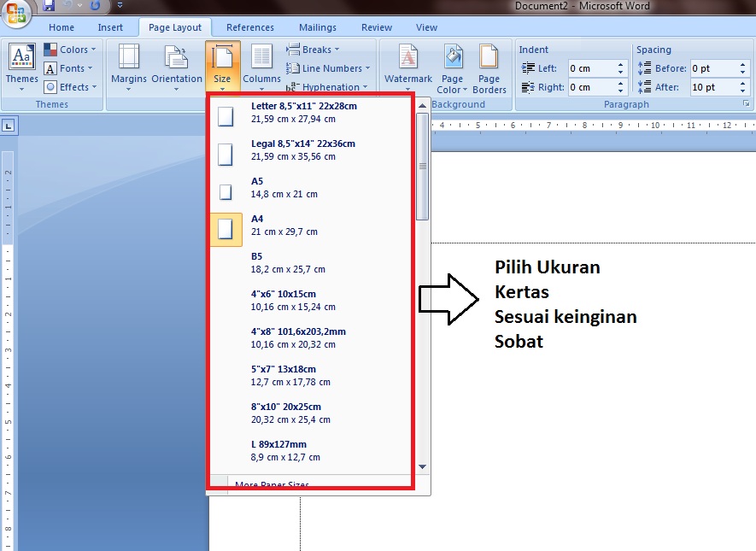This screenshot has height=551, width=756.
Task: Choose L 89x127mm paper size
Action: click(x=311, y=451)
